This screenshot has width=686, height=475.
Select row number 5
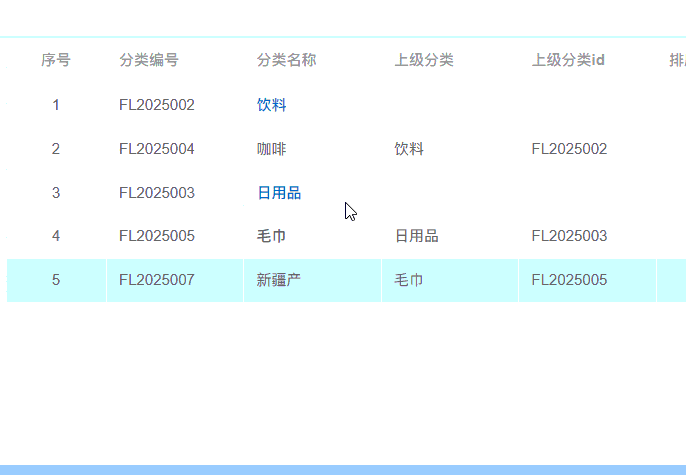[x=56, y=280]
